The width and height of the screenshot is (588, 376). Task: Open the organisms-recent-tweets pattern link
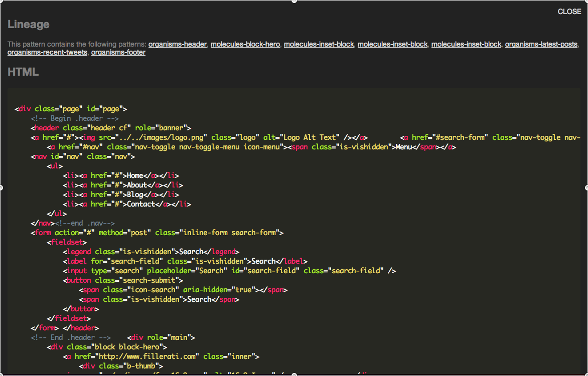click(x=47, y=52)
